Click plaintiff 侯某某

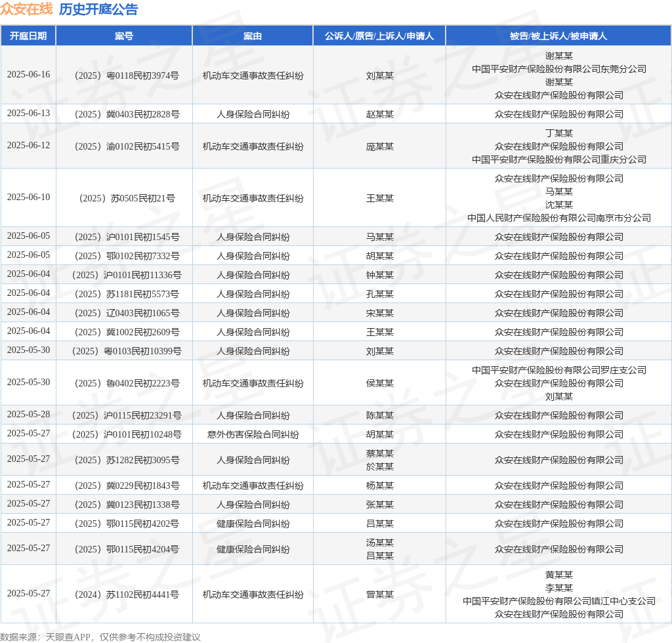380,383
